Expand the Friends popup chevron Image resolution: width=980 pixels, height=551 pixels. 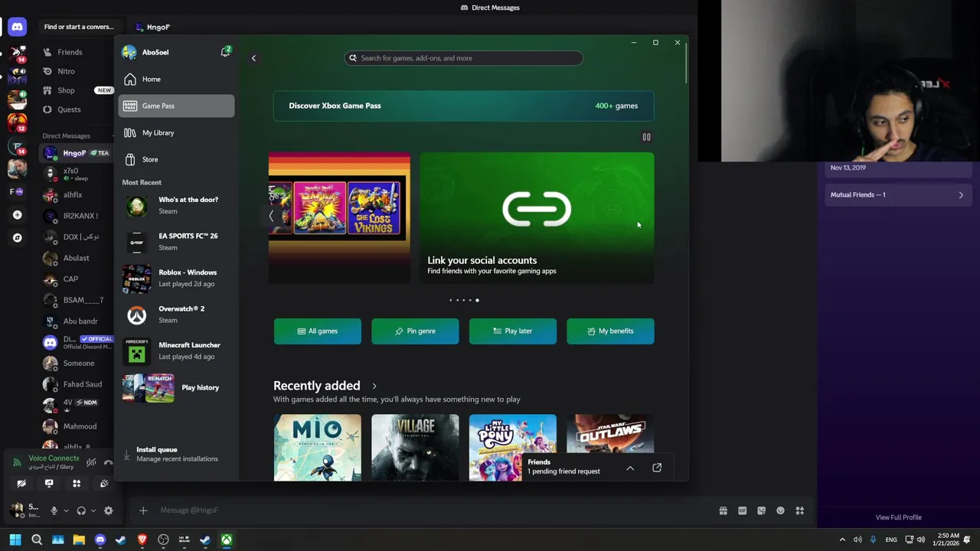[630, 468]
